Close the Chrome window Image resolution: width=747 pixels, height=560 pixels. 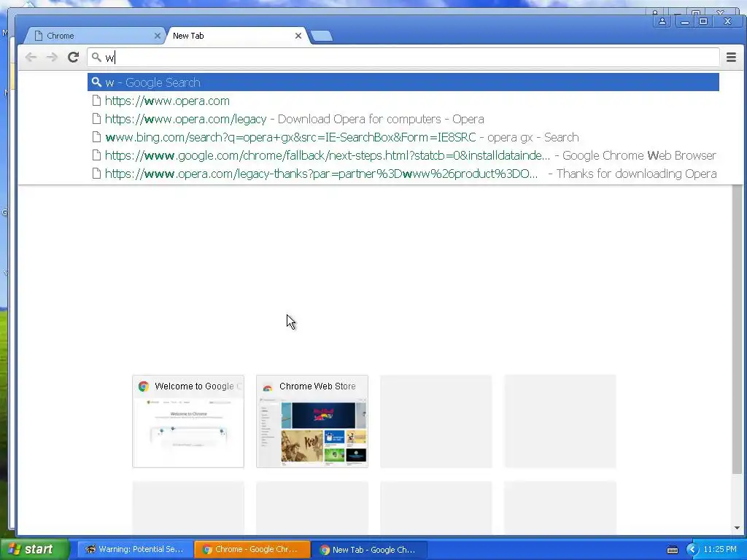click(727, 21)
